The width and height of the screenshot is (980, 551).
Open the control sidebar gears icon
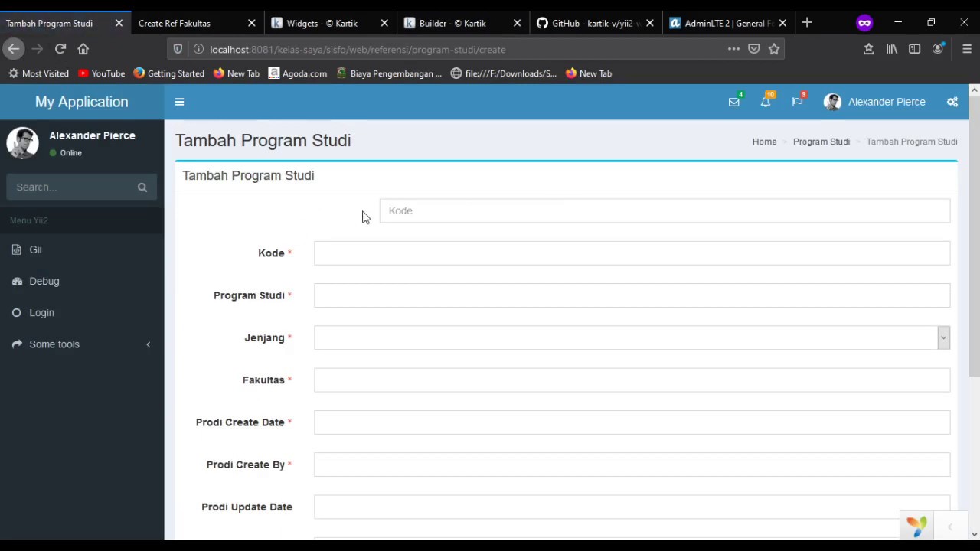coord(952,102)
